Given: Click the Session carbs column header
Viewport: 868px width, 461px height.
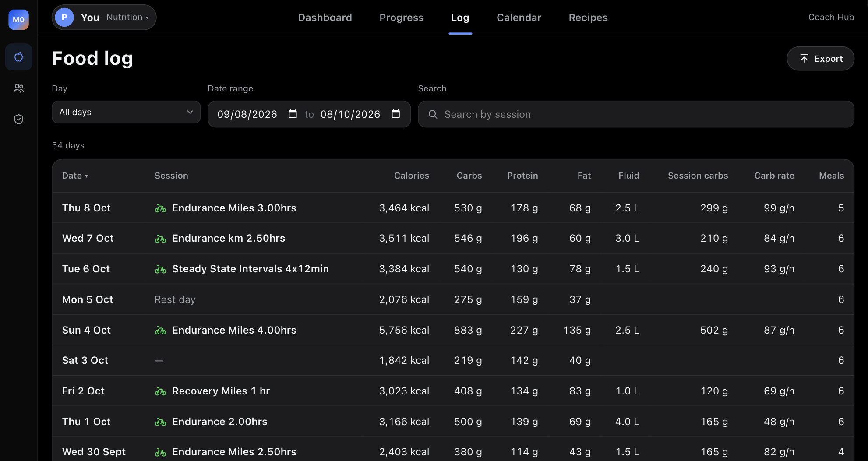Looking at the screenshot, I should pyautogui.click(x=698, y=176).
